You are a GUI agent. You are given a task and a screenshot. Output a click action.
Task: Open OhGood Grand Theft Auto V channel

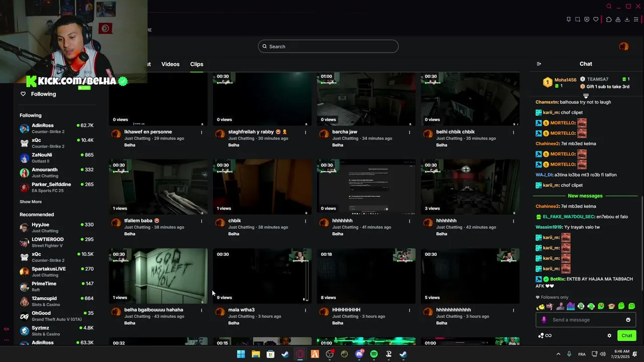(56, 316)
